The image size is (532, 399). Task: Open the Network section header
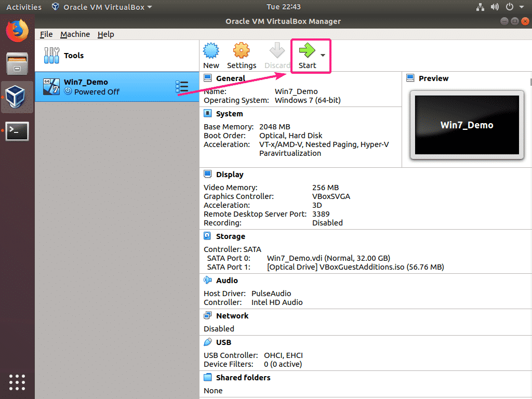[232, 316]
